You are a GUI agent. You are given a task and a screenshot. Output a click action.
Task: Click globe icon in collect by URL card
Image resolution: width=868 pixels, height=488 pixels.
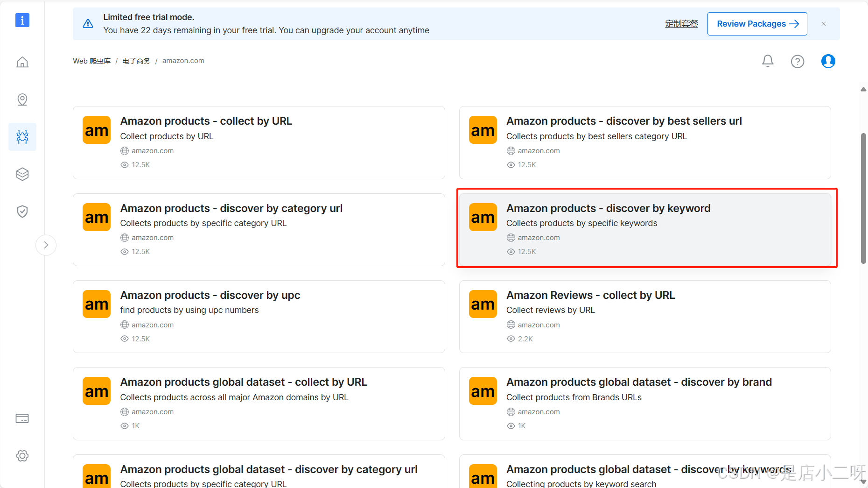pyautogui.click(x=125, y=151)
